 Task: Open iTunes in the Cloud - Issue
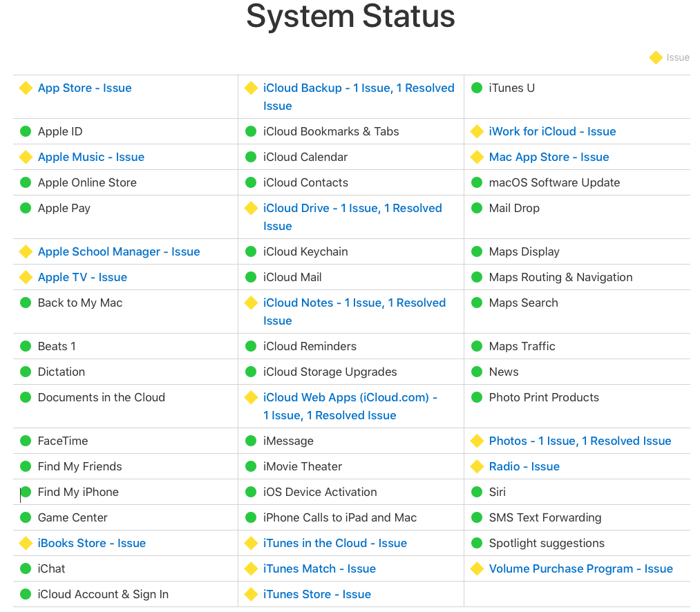335,543
